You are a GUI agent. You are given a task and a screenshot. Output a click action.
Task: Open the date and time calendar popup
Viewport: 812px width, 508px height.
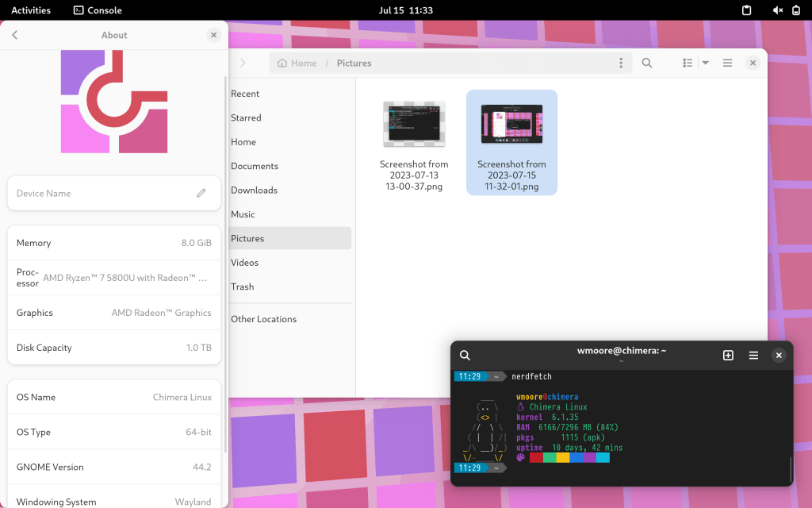405,10
